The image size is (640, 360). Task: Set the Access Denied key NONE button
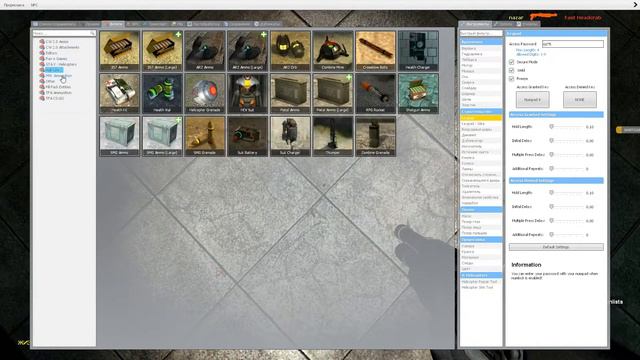pos(580,100)
